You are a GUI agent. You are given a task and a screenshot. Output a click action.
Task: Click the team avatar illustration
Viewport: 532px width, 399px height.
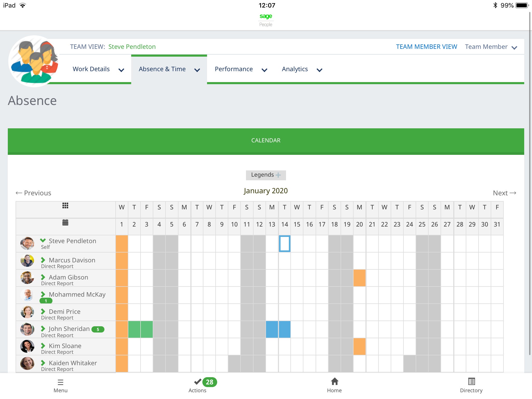click(x=34, y=61)
